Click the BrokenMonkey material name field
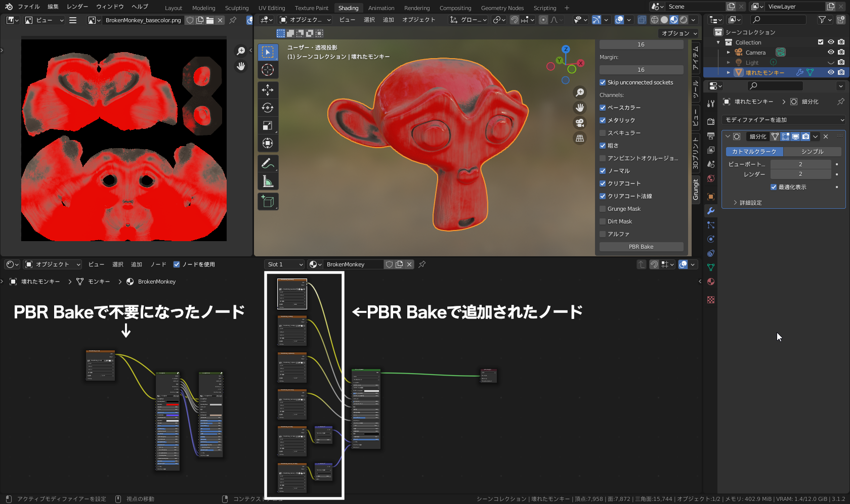This screenshot has height=504, width=850. coord(354,264)
